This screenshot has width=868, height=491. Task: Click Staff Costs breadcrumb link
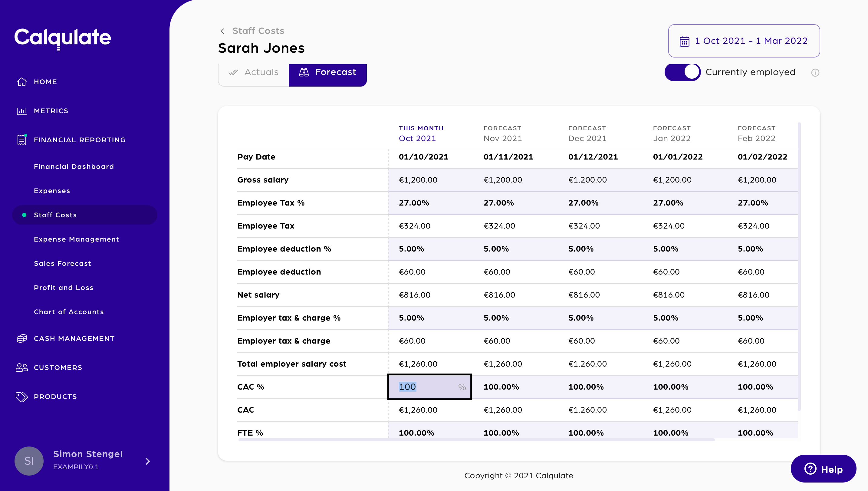pyautogui.click(x=258, y=31)
